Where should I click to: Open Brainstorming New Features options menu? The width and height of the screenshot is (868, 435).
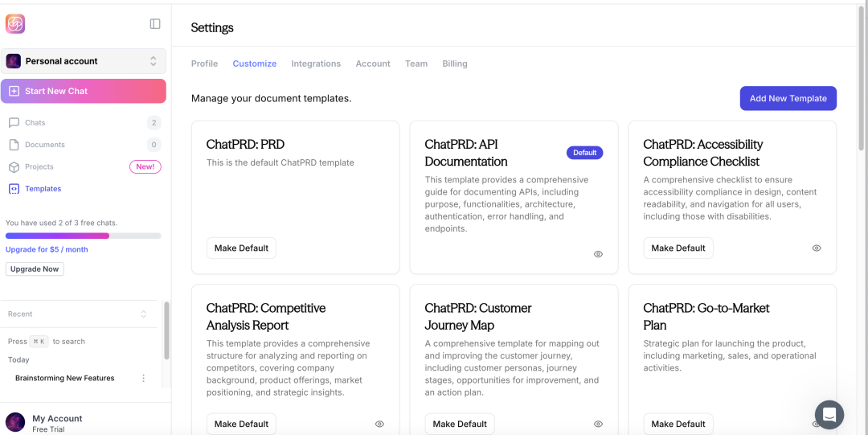(143, 378)
